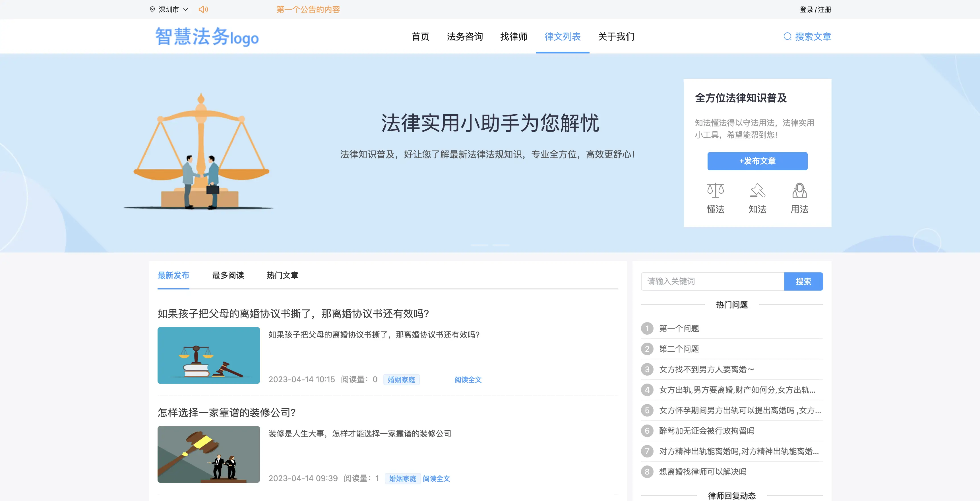The width and height of the screenshot is (980, 501).
Task: Switch to the 热门文章 tab
Action: pos(282,275)
